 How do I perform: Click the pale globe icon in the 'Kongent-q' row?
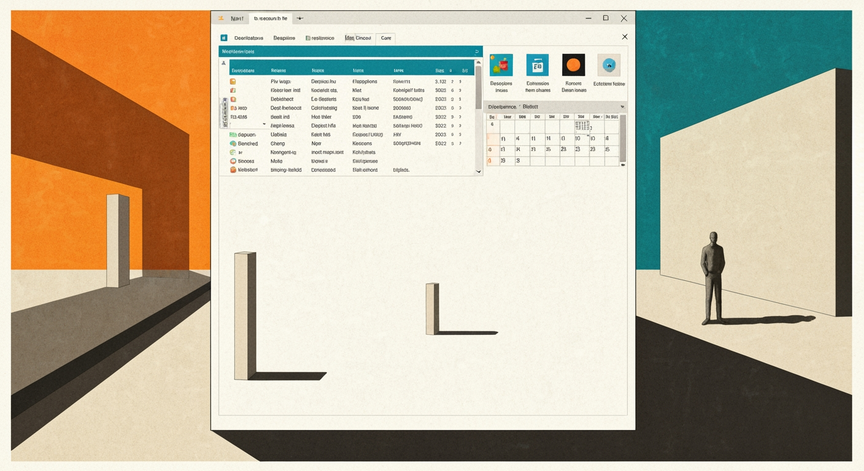click(233, 152)
